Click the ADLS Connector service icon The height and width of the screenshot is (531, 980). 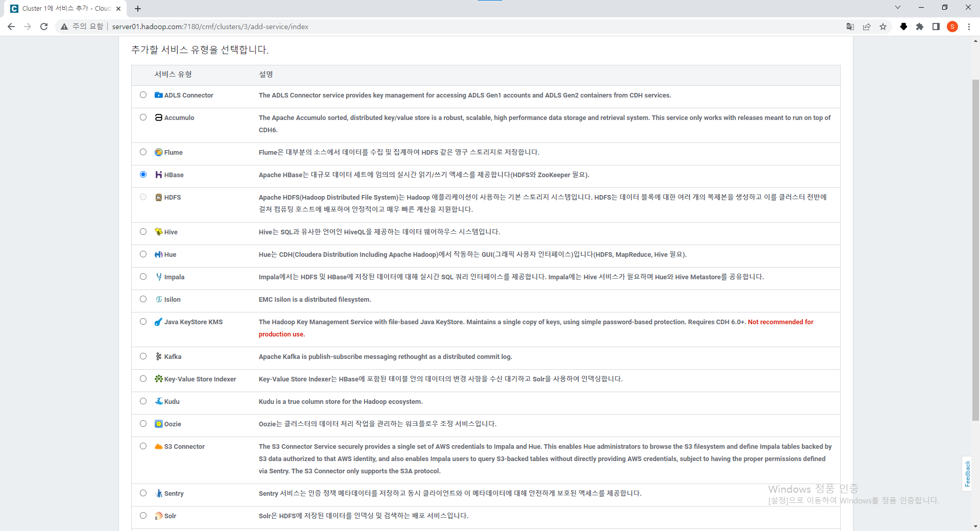click(x=159, y=95)
